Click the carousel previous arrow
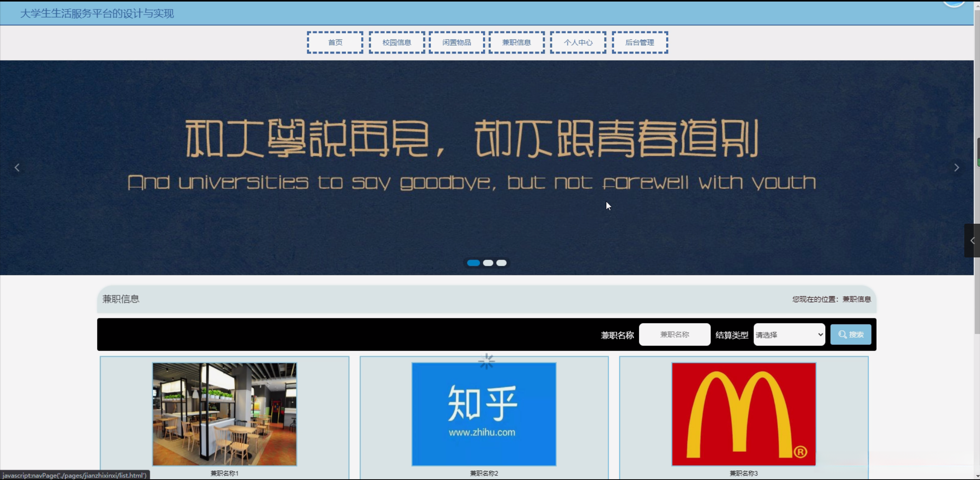This screenshot has height=480, width=980. point(17,167)
